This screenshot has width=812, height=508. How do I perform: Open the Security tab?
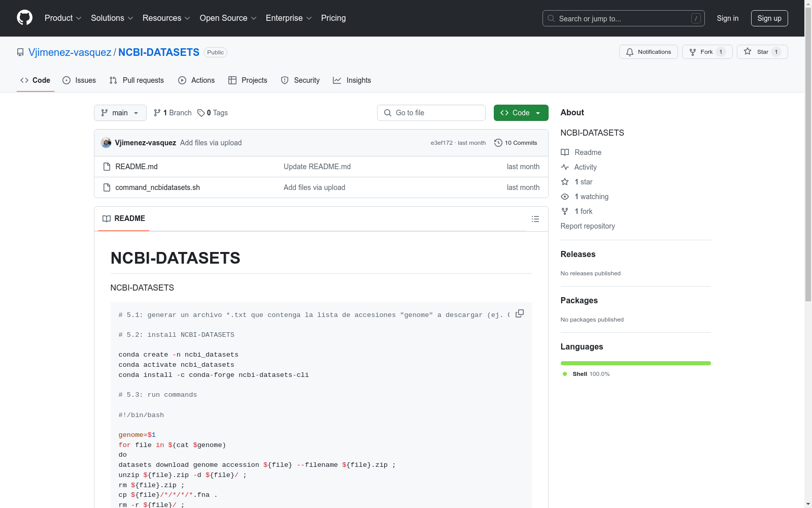[x=300, y=80]
